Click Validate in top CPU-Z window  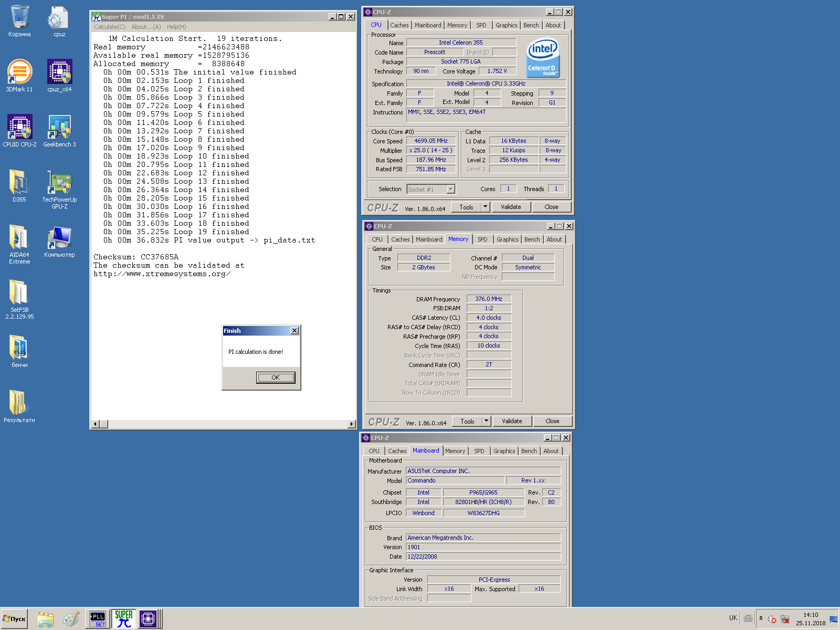pyautogui.click(x=511, y=207)
